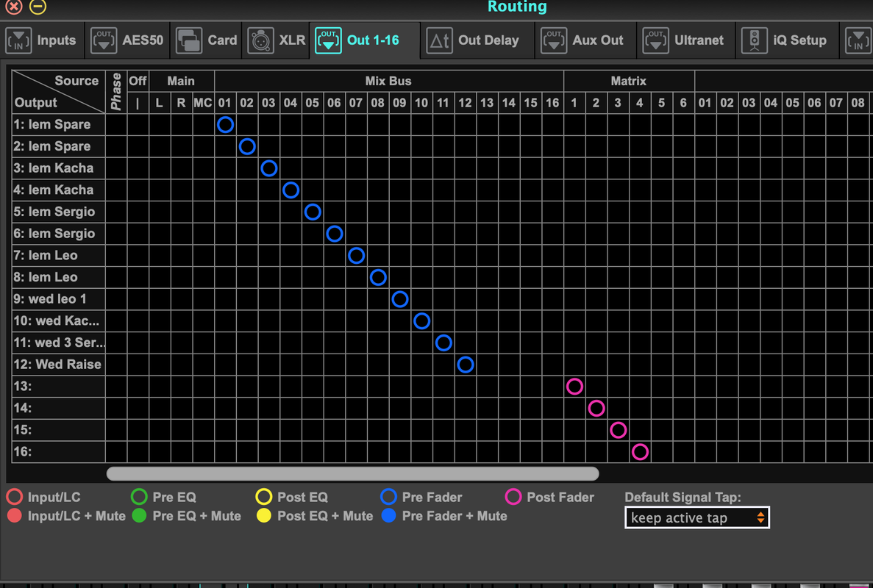Click the Main L column header
873x588 pixels.
tap(160, 103)
